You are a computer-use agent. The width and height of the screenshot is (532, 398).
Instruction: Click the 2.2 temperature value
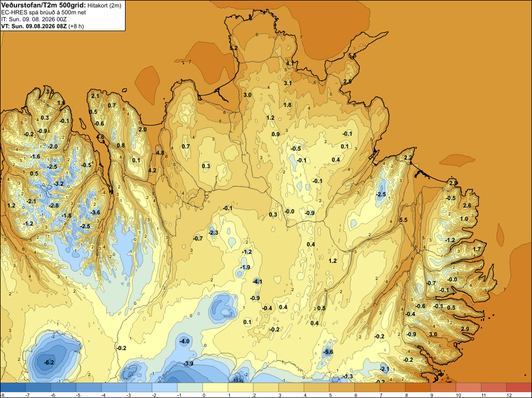pos(408,158)
